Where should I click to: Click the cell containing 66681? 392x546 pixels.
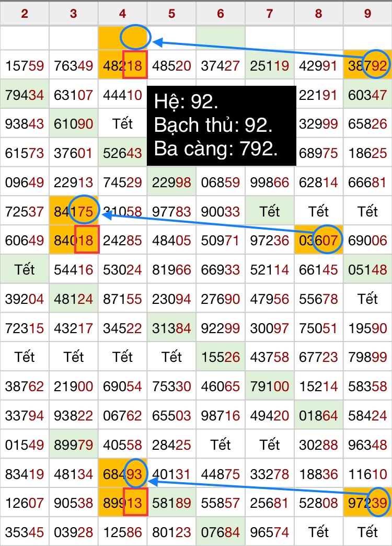367,182
